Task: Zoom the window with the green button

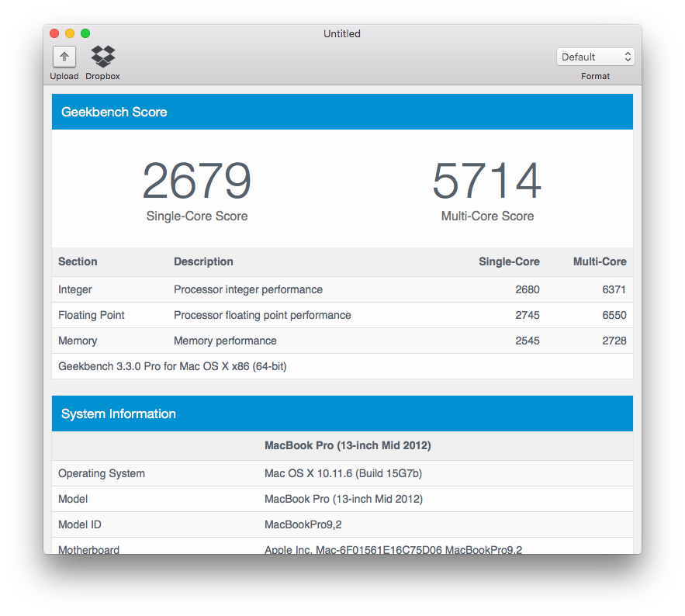Action: [85, 33]
